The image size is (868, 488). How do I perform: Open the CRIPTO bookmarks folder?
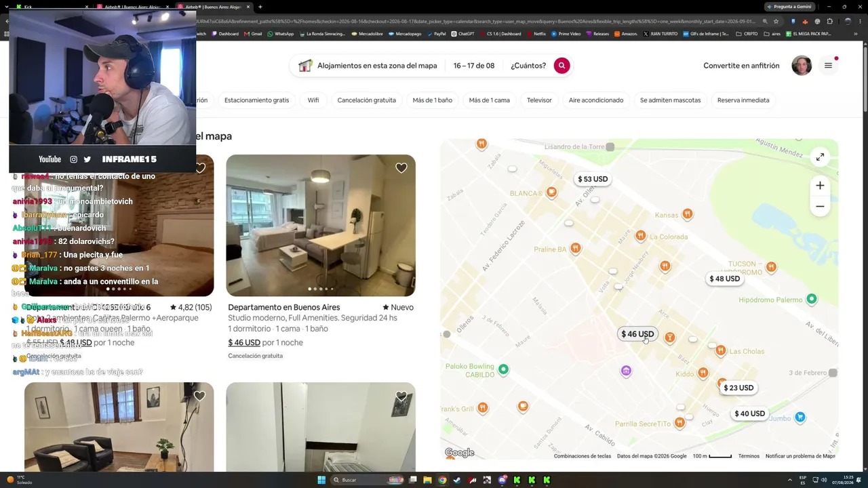point(747,33)
